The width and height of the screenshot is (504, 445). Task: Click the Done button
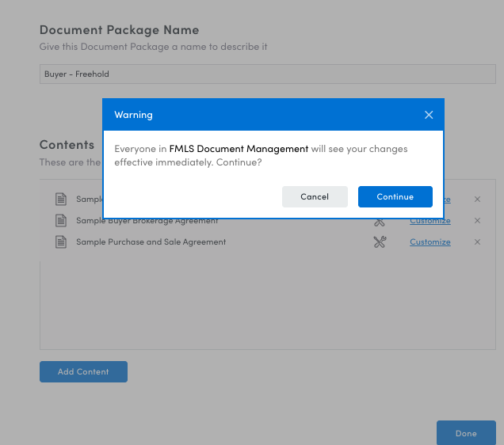pos(466,433)
